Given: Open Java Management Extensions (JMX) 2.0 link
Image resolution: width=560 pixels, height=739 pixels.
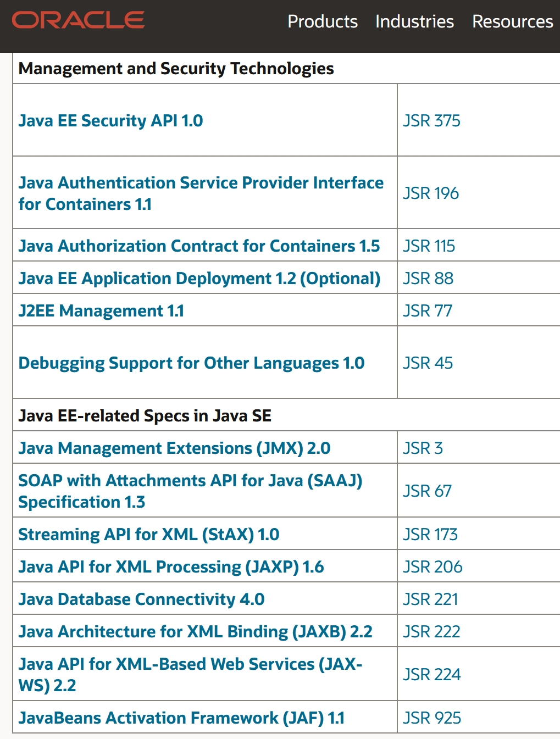Looking at the screenshot, I should tap(174, 448).
